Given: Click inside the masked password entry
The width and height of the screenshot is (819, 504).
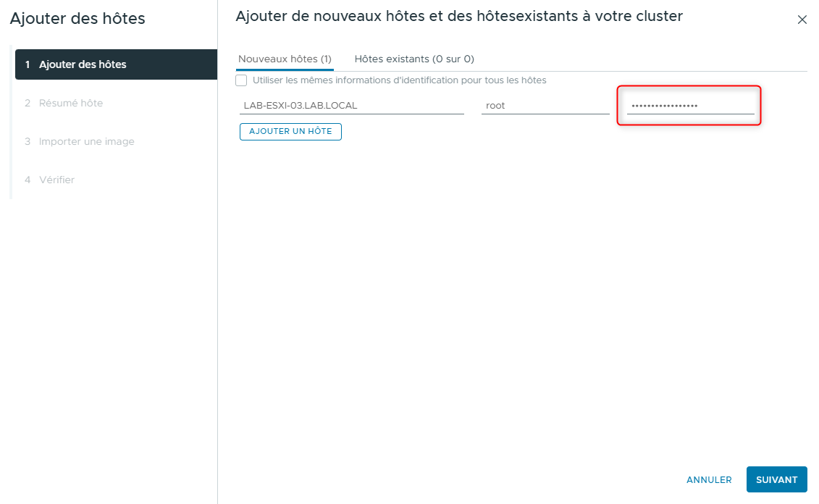Looking at the screenshot, I should click(686, 105).
